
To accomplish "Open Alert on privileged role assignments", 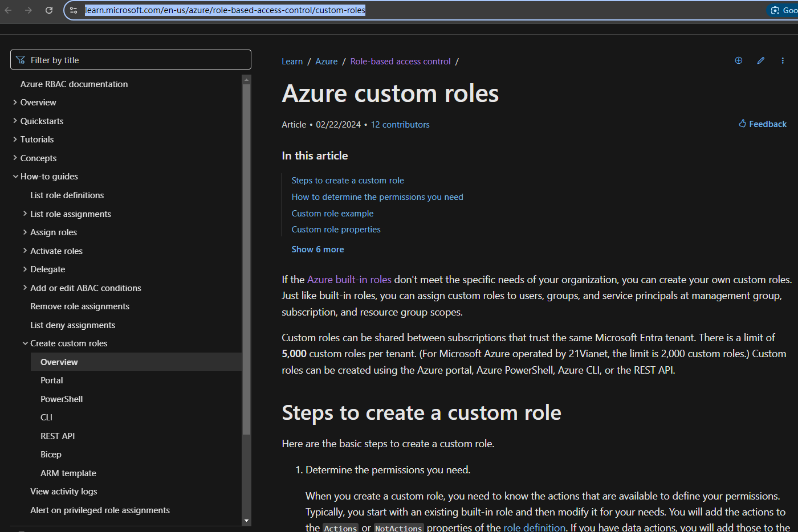I will (100, 510).
